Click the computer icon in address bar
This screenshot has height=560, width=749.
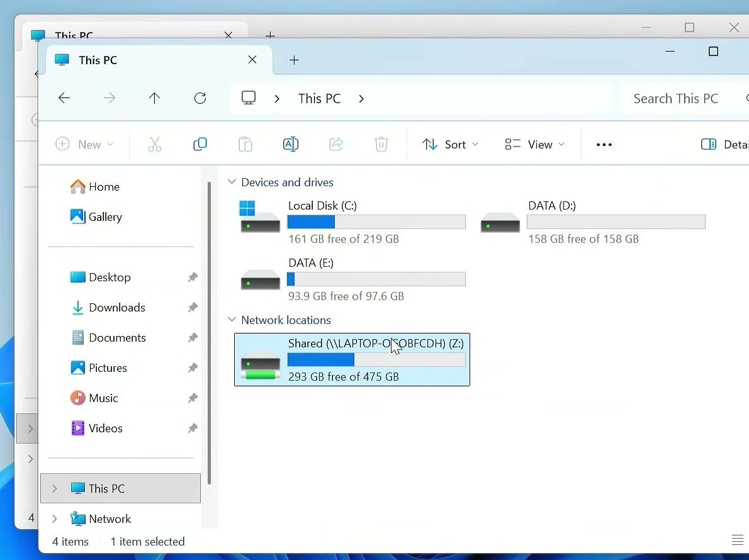click(x=249, y=98)
